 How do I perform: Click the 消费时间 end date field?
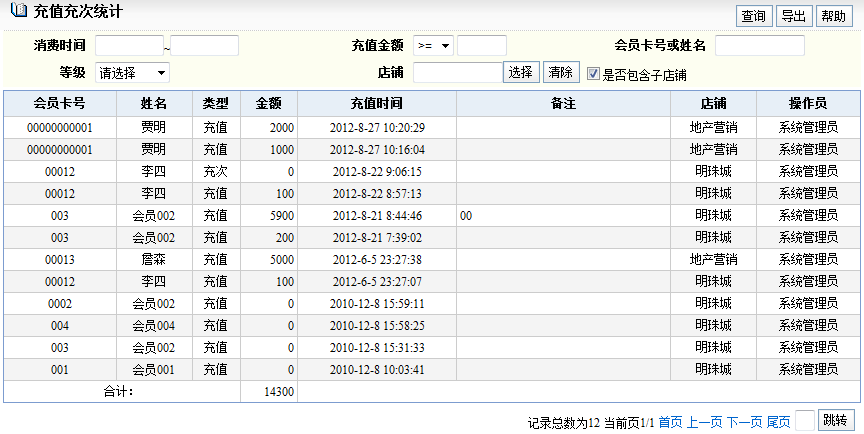205,45
